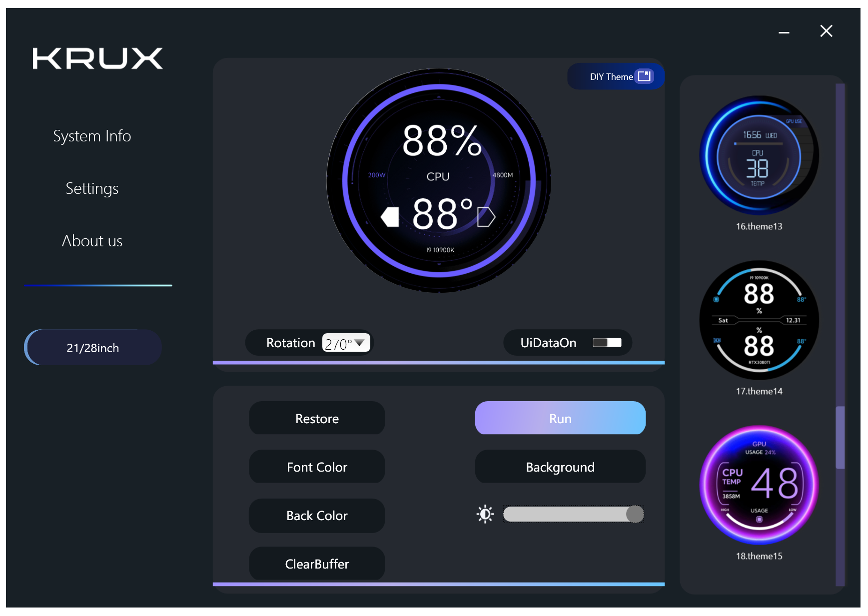Toggle the UiDataOn switch
This screenshot has height=616, width=868.
607,343
